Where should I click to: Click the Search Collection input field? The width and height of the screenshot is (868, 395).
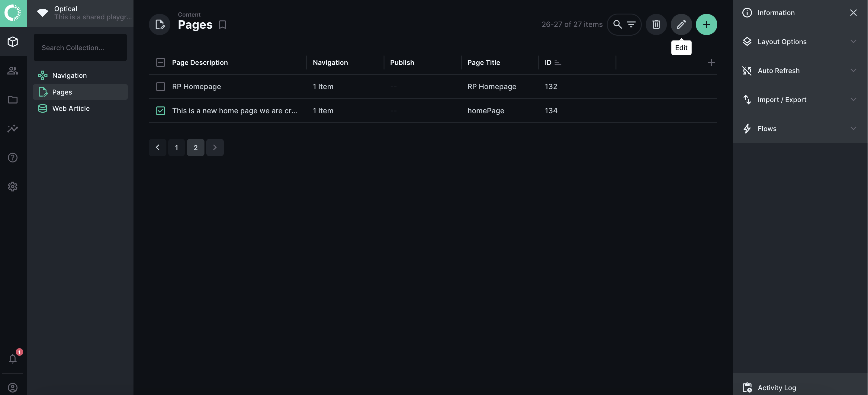point(80,47)
